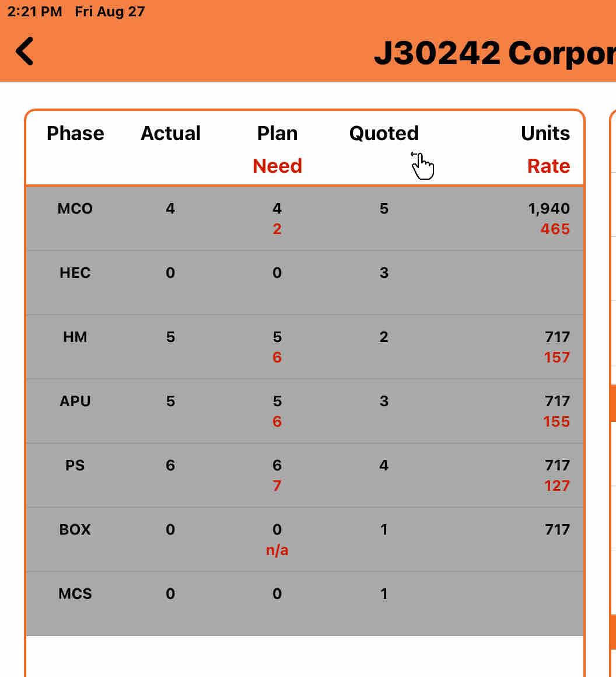This screenshot has width=616, height=677.
Task: Open the MCO phase row
Action: coord(75,209)
